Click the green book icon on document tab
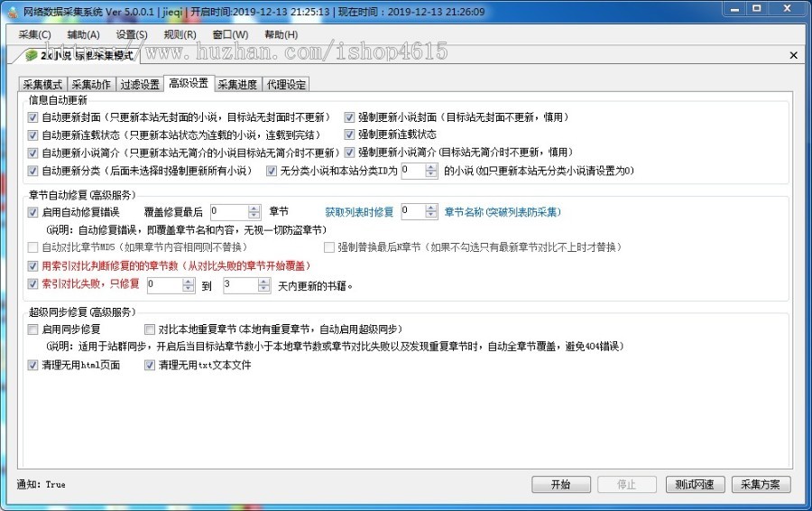The image size is (812, 511). [x=32, y=55]
